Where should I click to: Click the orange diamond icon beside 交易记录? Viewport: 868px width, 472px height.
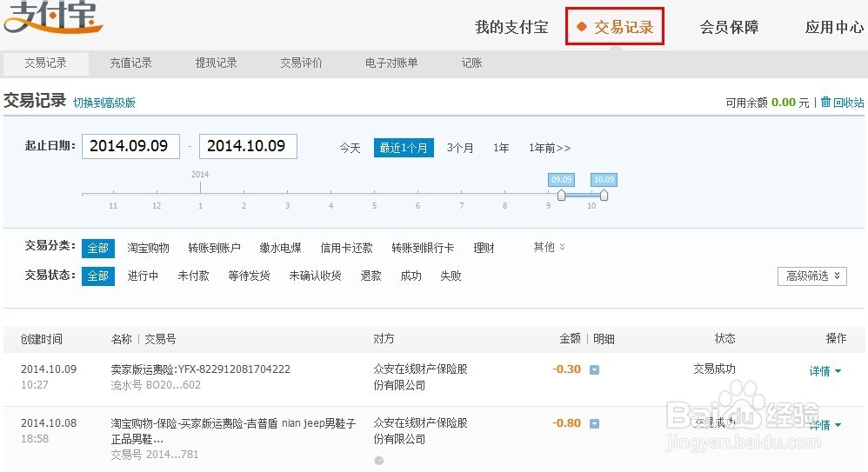[582, 27]
